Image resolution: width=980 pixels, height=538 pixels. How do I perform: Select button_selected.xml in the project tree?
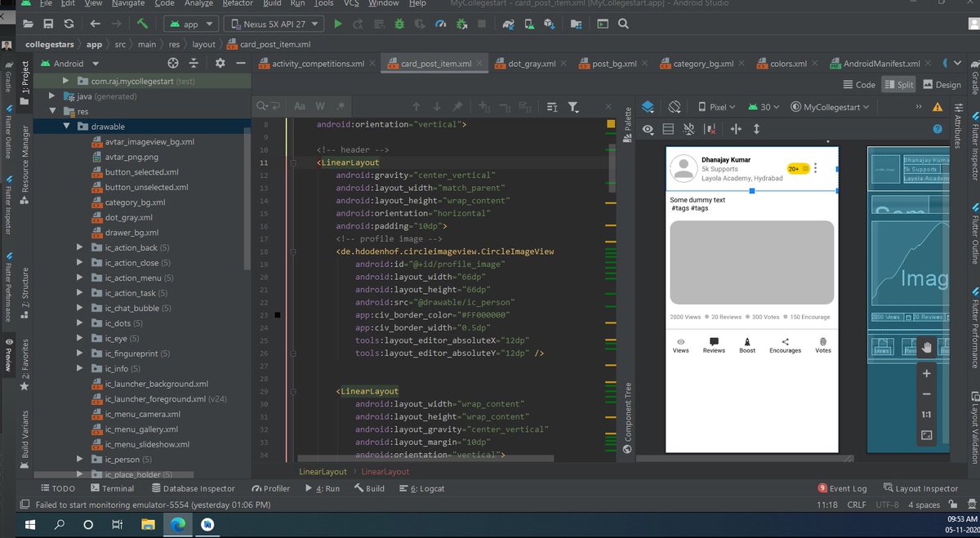(141, 172)
